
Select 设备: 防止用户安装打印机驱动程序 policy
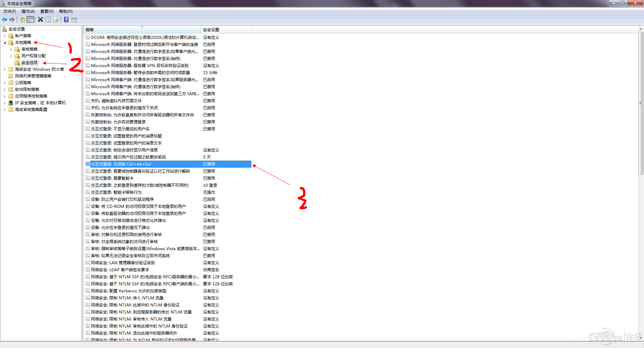pyautogui.click(x=122, y=199)
